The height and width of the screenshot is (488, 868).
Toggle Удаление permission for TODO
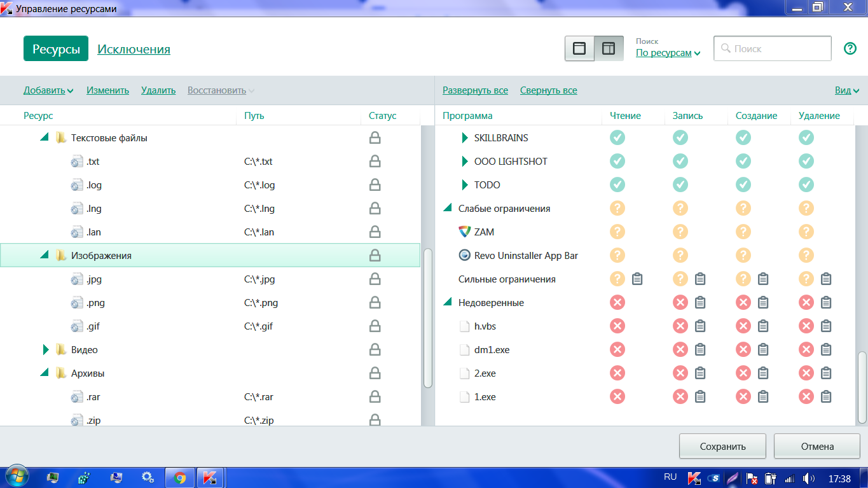point(806,185)
